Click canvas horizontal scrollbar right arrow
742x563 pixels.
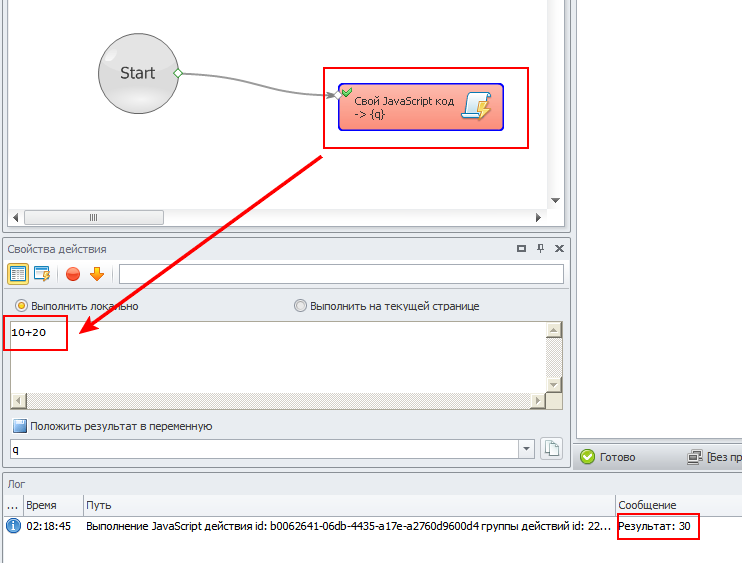click(x=538, y=218)
